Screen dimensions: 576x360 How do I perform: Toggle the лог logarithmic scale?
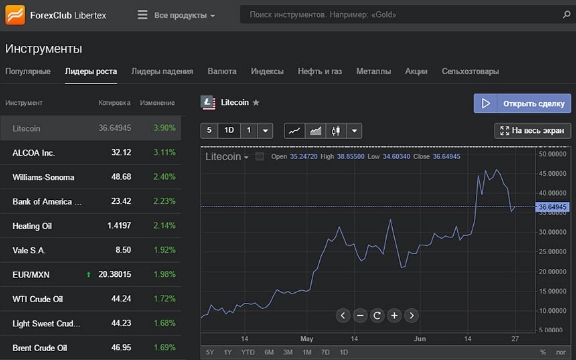[561, 352]
